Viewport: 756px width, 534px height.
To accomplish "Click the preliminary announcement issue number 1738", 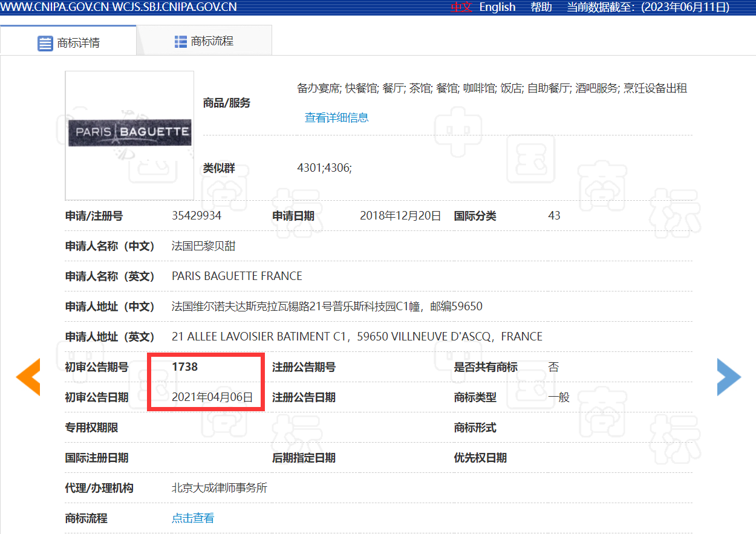I will point(184,367).
